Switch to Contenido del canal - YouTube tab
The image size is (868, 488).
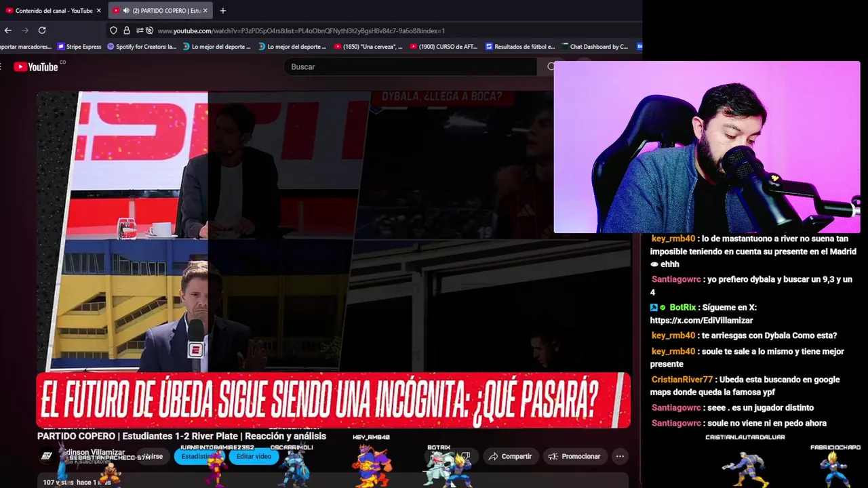click(x=53, y=11)
